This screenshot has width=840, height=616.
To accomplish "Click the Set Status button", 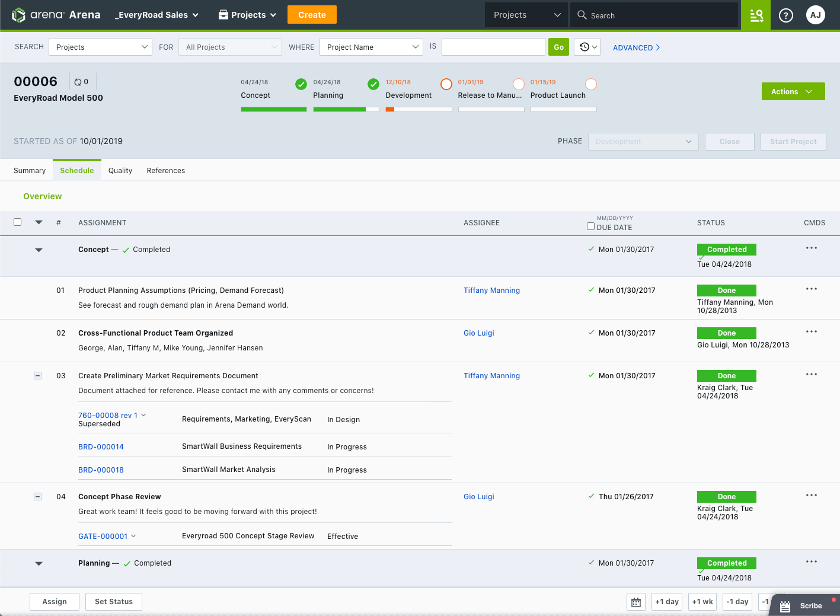I will [x=114, y=601].
